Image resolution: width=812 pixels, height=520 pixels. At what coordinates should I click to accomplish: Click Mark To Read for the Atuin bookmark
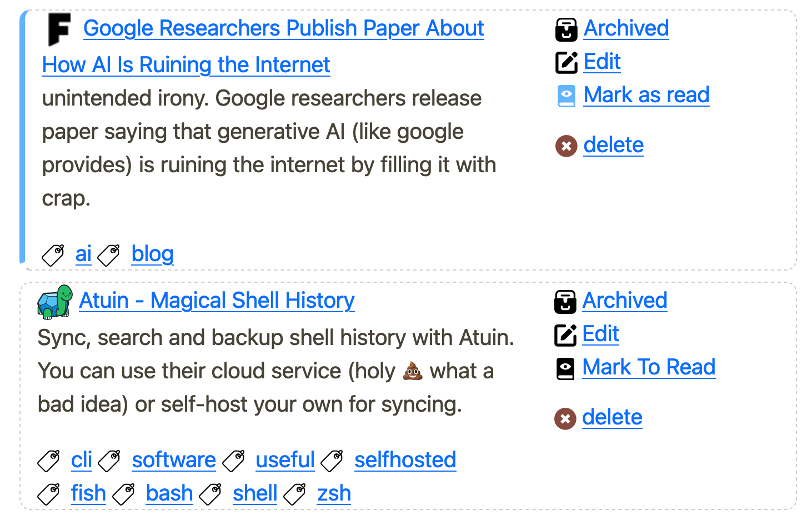pyautogui.click(x=648, y=367)
